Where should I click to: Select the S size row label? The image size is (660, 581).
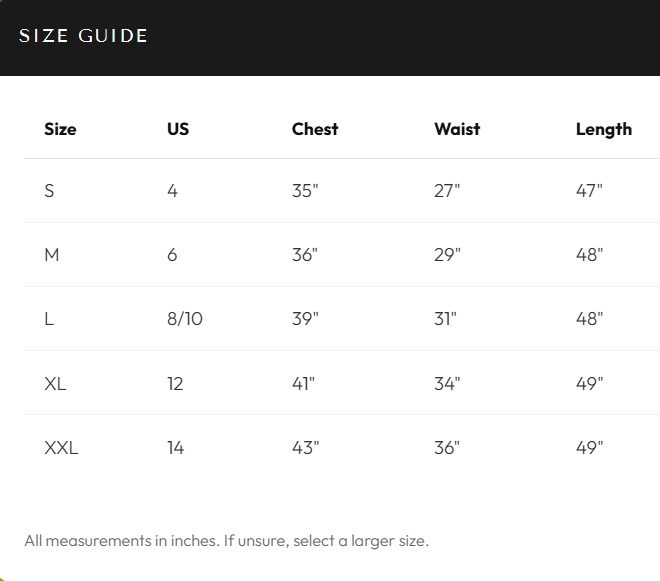(49, 191)
